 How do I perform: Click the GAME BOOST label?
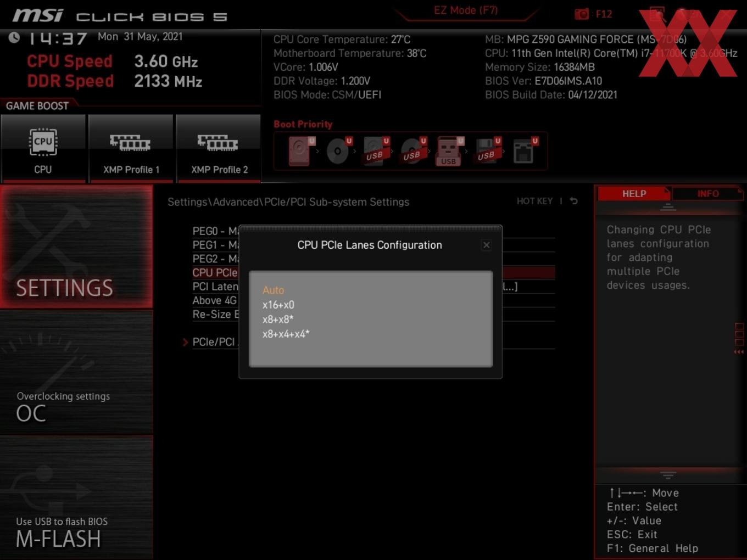coord(37,106)
